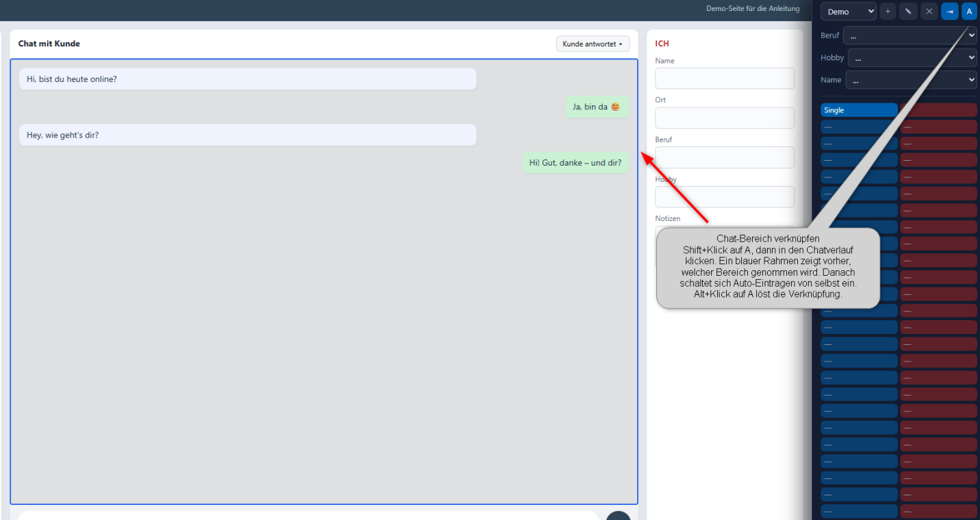980x520 pixels.
Task: Click the message "Hi, bist du heute online?"
Action: coord(248,79)
